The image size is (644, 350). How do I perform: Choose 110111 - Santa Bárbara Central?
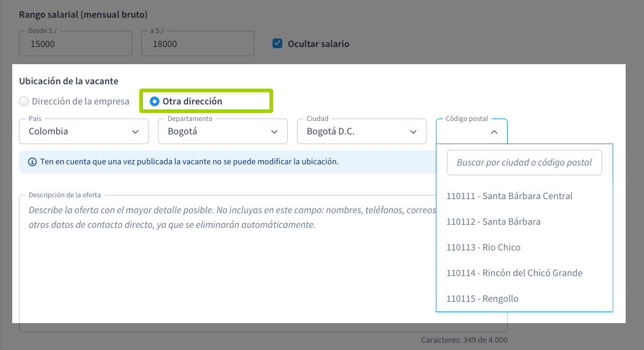tap(510, 196)
